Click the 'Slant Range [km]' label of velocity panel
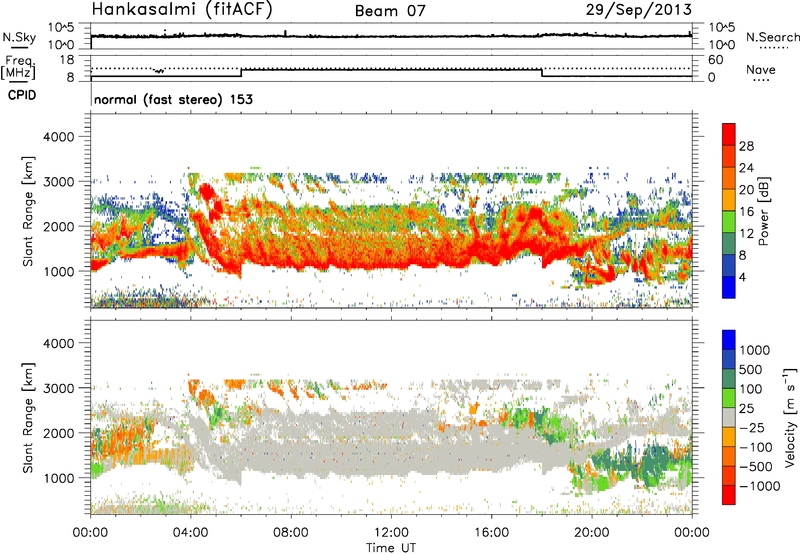This screenshot has width=800, height=554. (x=28, y=417)
